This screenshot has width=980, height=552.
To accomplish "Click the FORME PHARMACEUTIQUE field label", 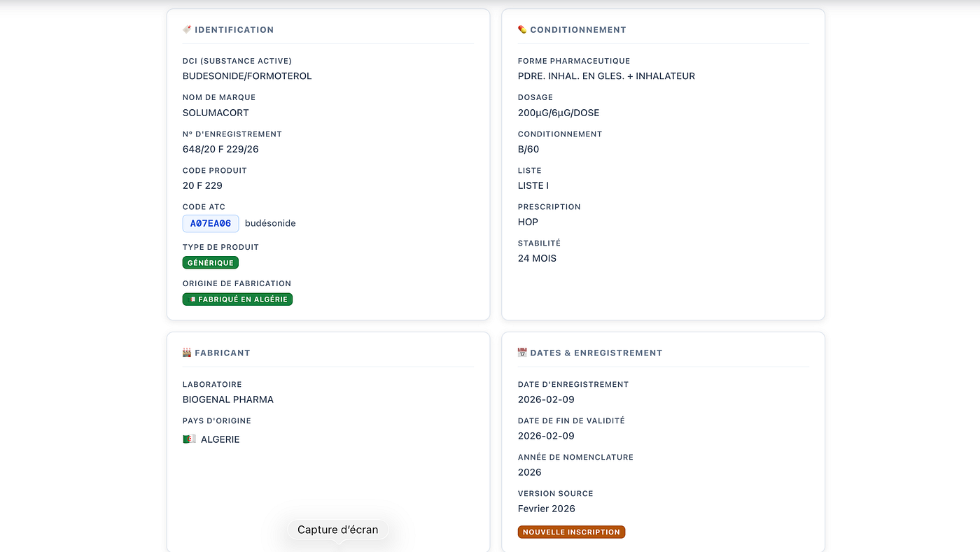I will tap(574, 61).
